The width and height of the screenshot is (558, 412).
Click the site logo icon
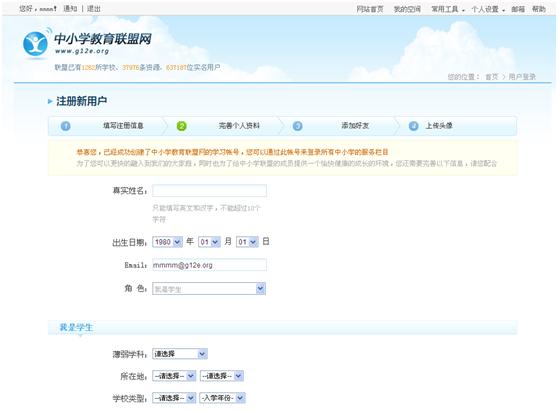pyautogui.click(x=35, y=44)
